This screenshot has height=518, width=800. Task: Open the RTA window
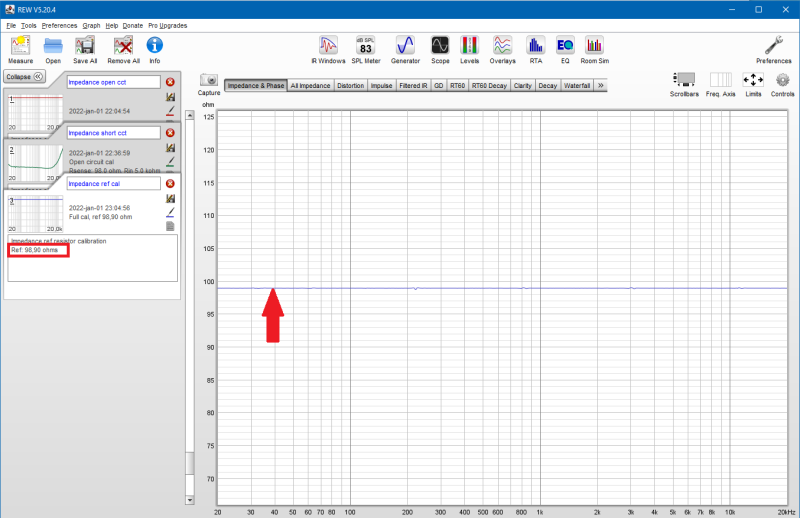pos(536,50)
